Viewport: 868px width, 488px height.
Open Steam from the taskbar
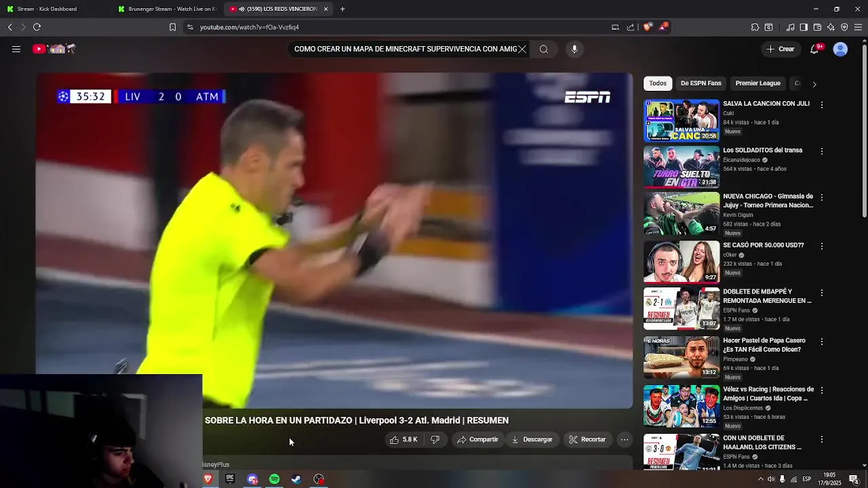pos(296,479)
